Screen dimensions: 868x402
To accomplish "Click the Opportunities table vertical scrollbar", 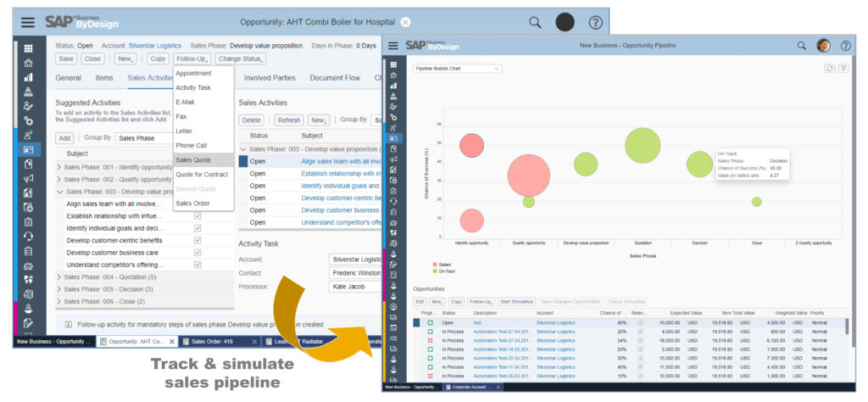I will coord(847,327).
